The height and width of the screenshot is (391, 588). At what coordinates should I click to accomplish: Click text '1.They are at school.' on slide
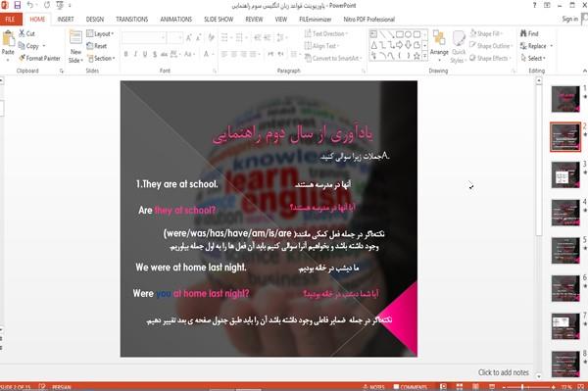tap(176, 184)
